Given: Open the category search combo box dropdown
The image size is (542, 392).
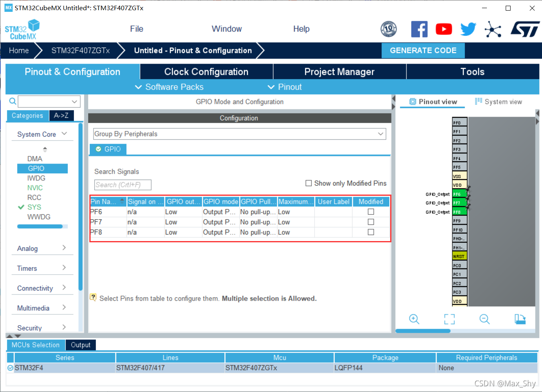Looking at the screenshot, I should 74,102.
